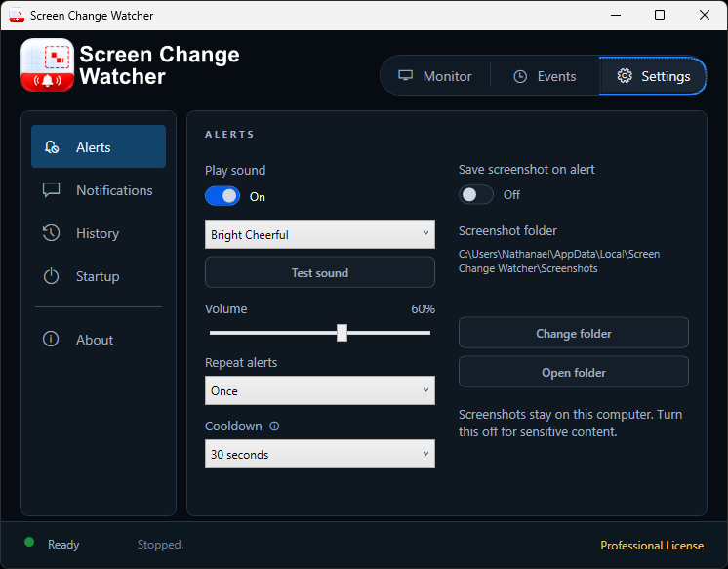Switch to the Monitor tab
This screenshot has height=569, width=728.
tap(435, 76)
